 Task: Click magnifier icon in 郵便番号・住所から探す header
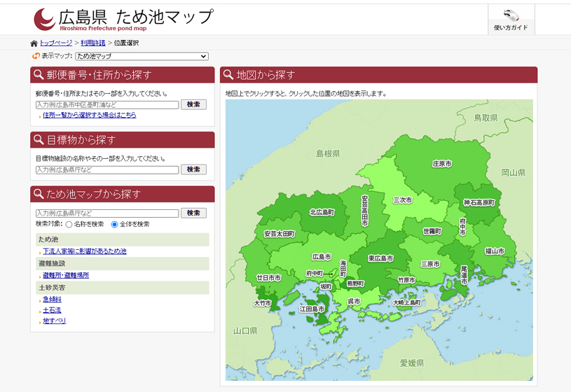click(39, 75)
